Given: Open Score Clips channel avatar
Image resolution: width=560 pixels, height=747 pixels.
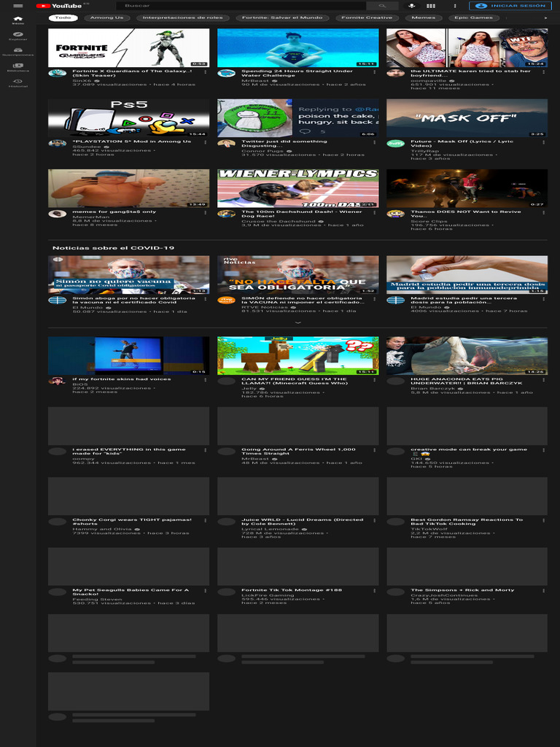Looking at the screenshot, I should pos(395,214).
